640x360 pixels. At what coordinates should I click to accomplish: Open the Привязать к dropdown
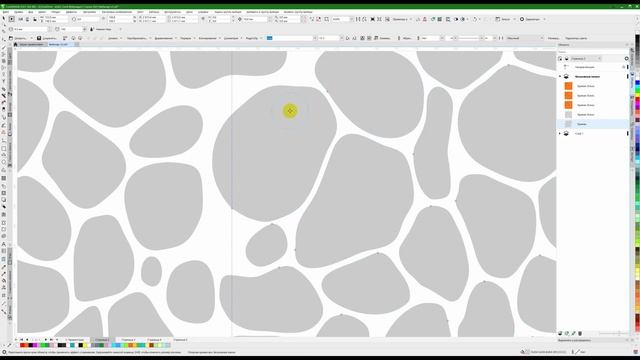[x=401, y=19]
